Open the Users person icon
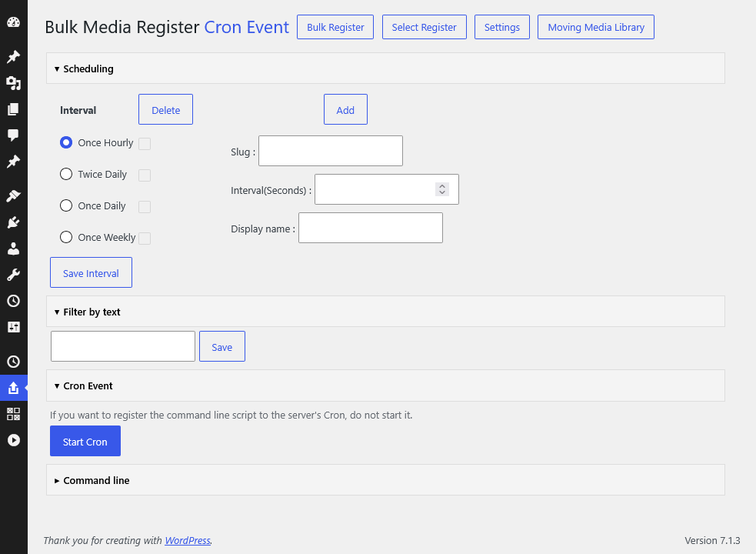The width and height of the screenshot is (756, 554). [x=14, y=249]
